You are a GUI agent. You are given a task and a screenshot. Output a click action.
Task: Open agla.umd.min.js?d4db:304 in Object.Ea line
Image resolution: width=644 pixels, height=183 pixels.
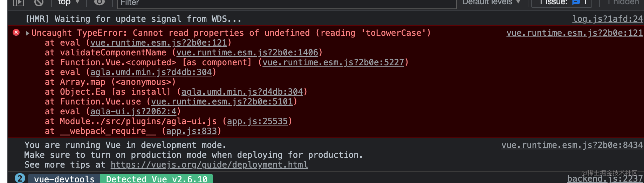[242, 92]
